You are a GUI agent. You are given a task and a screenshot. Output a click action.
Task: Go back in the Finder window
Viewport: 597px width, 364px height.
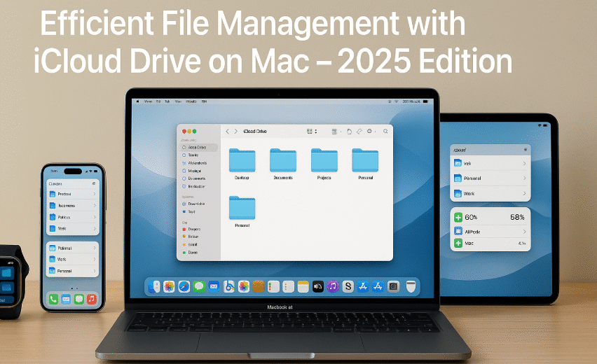pos(228,131)
